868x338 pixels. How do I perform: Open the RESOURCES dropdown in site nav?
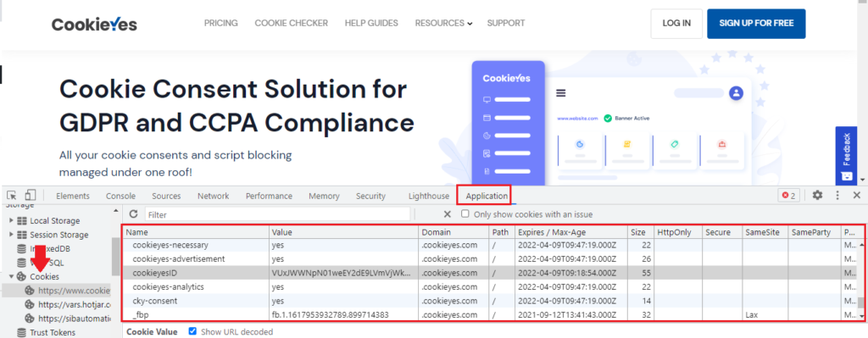[444, 23]
